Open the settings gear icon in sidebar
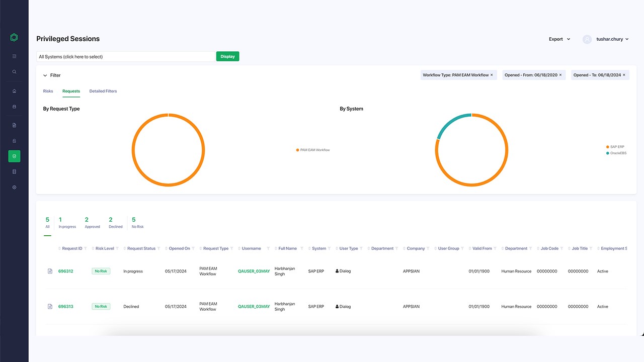 tap(14, 187)
